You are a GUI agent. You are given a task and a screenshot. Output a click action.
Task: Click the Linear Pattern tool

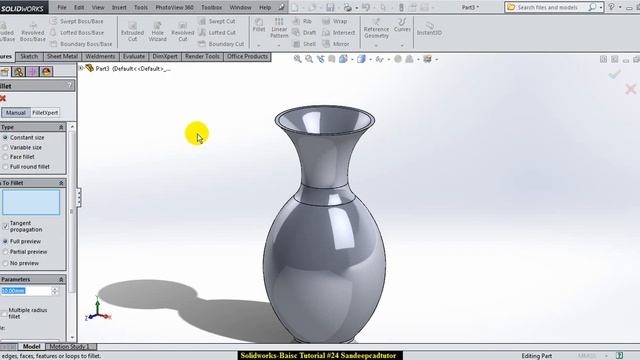(x=279, y=28)
